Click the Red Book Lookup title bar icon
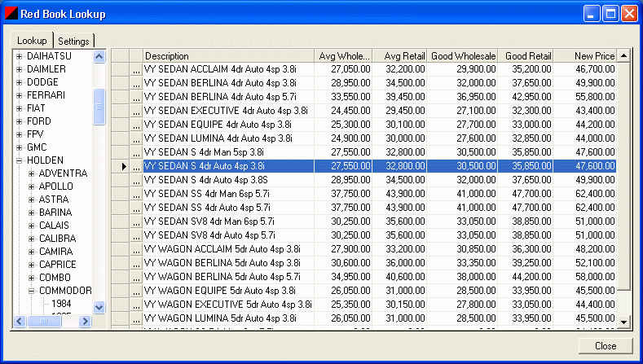The image size is (643, 364). tap(11, 14)
